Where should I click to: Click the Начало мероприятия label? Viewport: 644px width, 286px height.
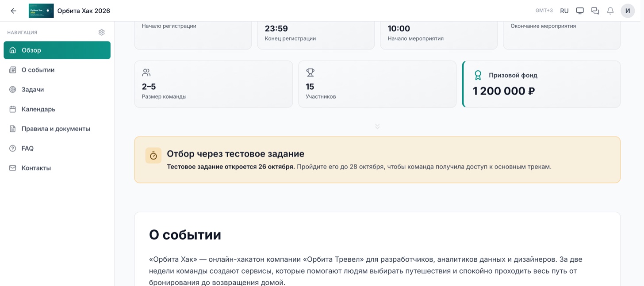416,38
